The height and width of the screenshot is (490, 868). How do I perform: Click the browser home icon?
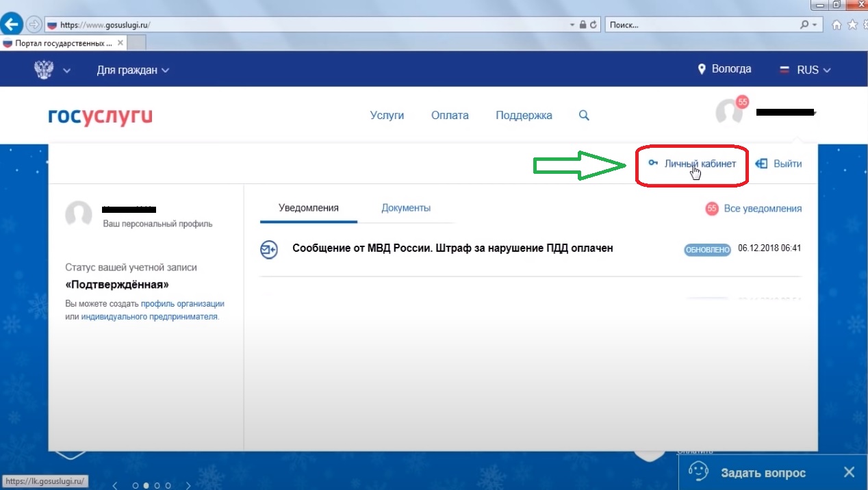click(837, 25)
